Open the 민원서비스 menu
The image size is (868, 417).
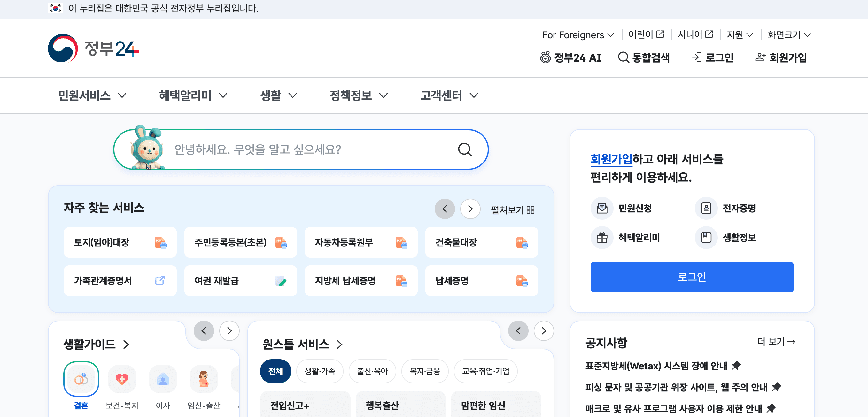point(92,95)
